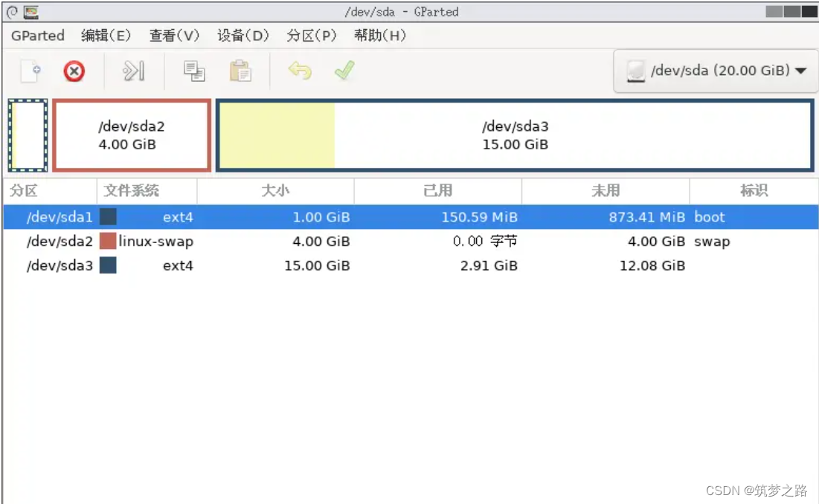Open the 编辑(E) menu
Screen dimensions: 819x504
[x=106, y=36]
